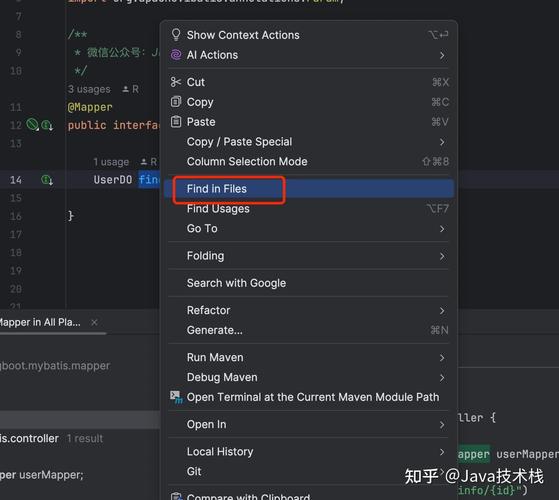Click line number 14 in gutter
This screenshot has height=500, width=559.
(16, 180)
